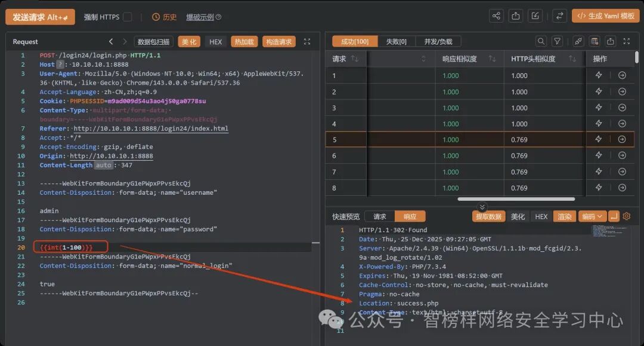Open details with the arrow circle in row 7
This screenshot has height=346, width=644.
click(622, 172)
